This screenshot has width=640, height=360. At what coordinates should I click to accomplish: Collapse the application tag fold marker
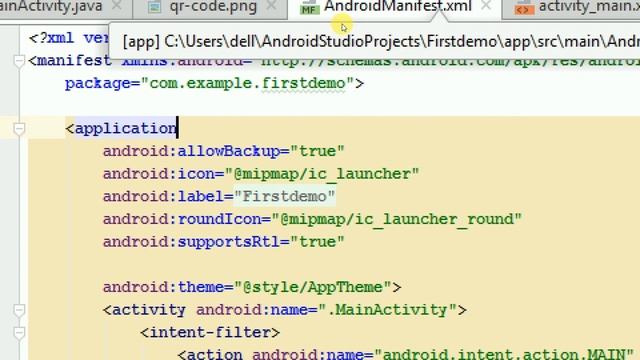(19, 129)
